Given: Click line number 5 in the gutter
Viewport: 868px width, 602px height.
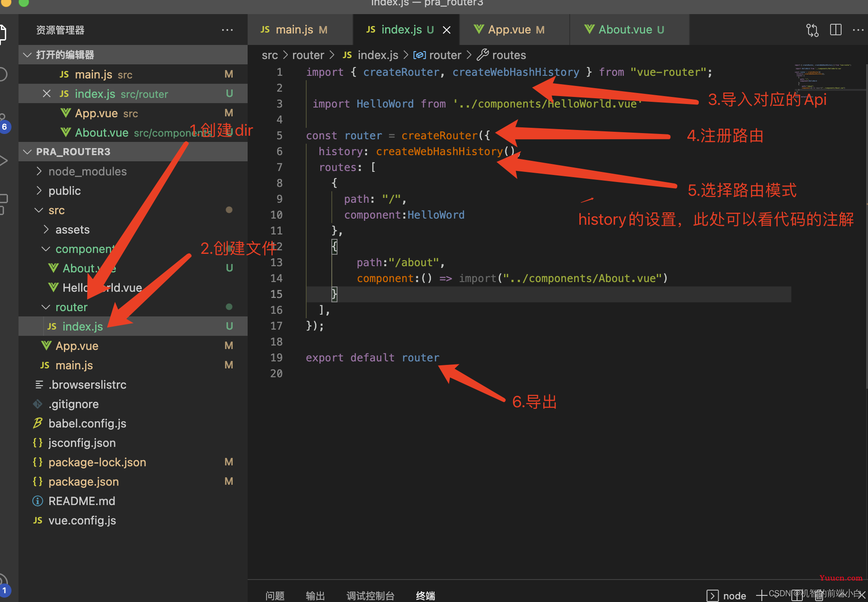Looking at the screenshot, I should click(279, 135).
